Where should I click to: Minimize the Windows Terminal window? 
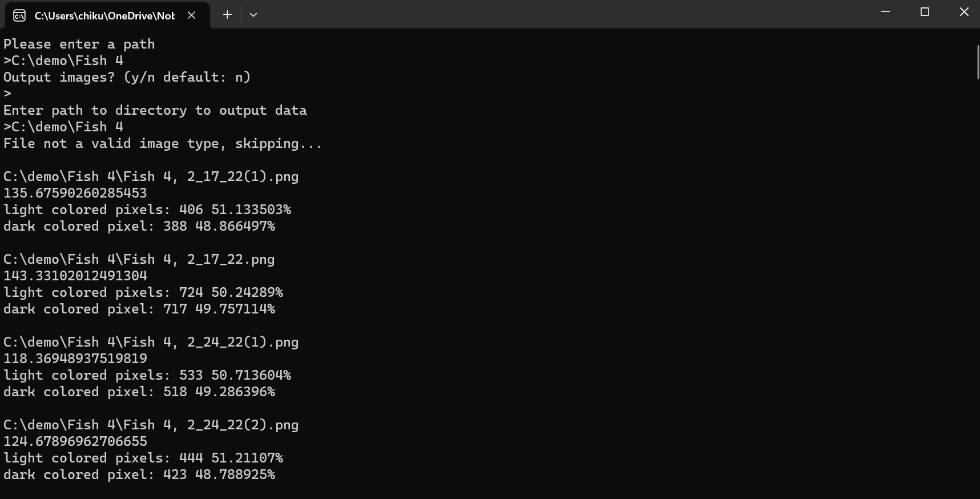pyautogui.click(x=885, y=11)
